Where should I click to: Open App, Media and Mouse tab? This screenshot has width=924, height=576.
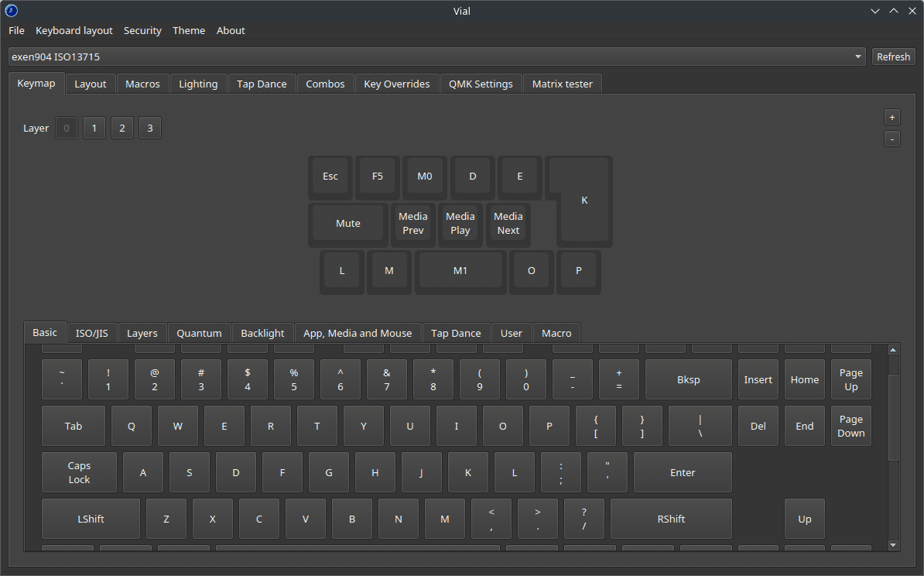pyautogui.click(x=358, y=333)
